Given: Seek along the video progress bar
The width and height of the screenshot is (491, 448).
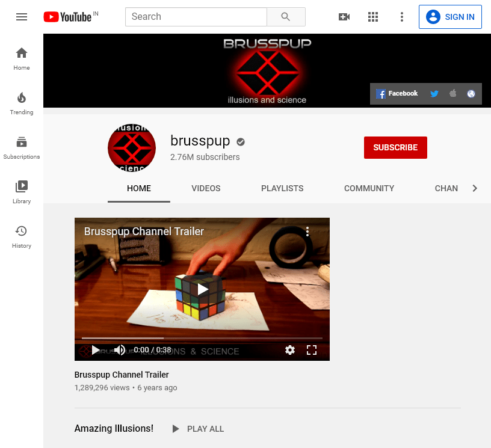Looking at the screenshot, I should tap(202, 338).
